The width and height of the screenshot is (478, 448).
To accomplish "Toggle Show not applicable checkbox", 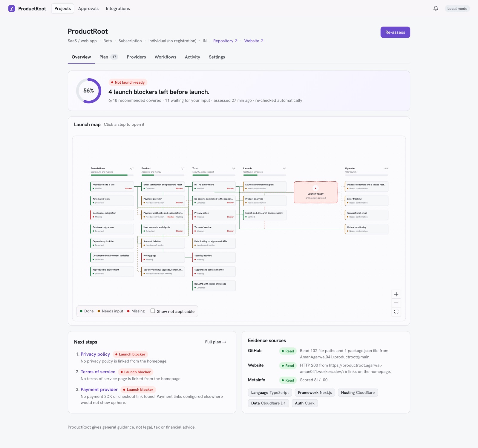I will tap(153, 311).
